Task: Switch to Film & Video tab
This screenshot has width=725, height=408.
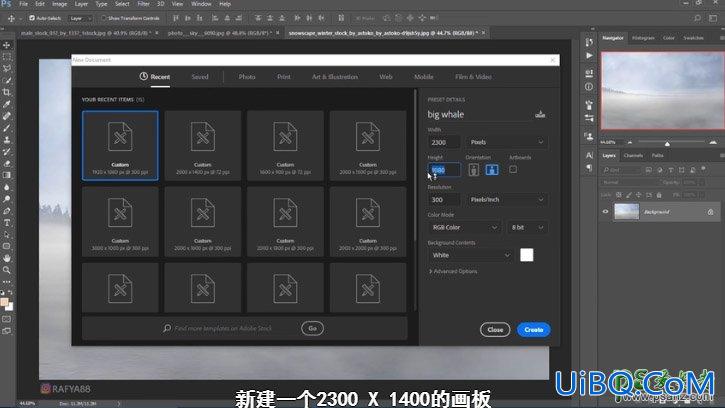Action: pyautogui.click(x=473, y=77)
